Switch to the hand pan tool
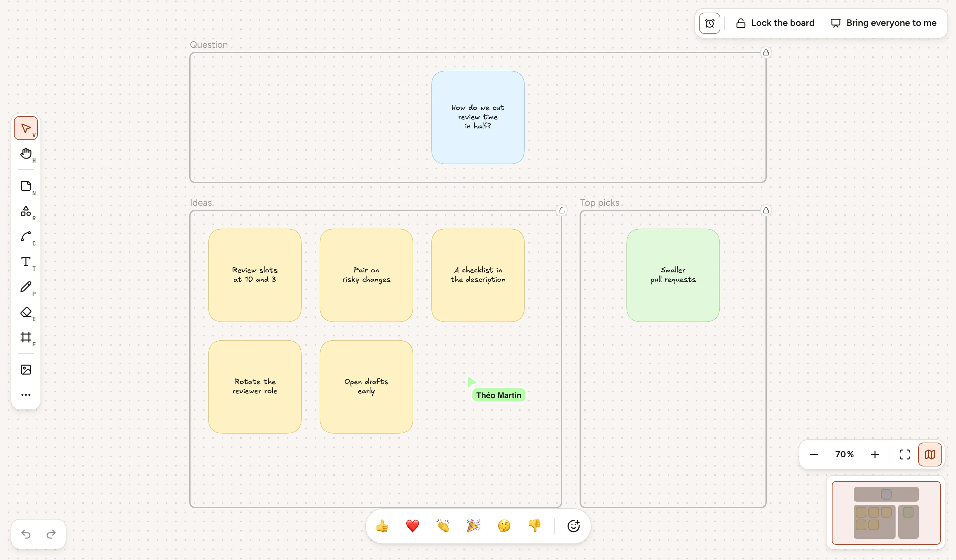 [x=26, y=154]
